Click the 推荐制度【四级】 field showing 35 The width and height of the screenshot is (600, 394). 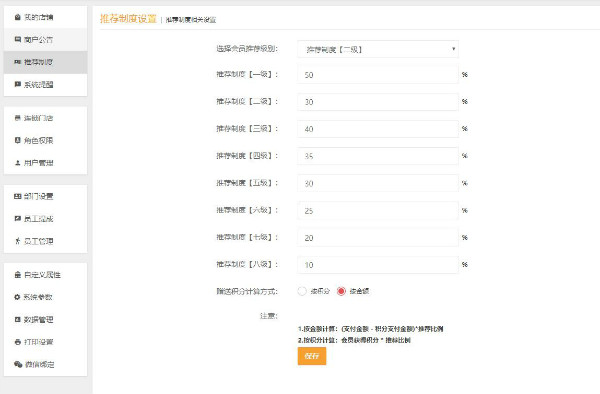(x=378, y=156)
